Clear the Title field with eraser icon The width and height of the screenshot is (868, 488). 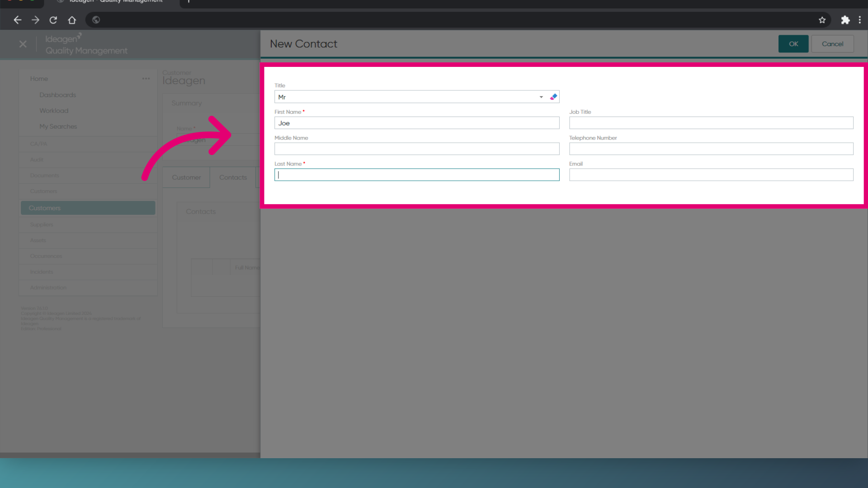click(553, 97)
